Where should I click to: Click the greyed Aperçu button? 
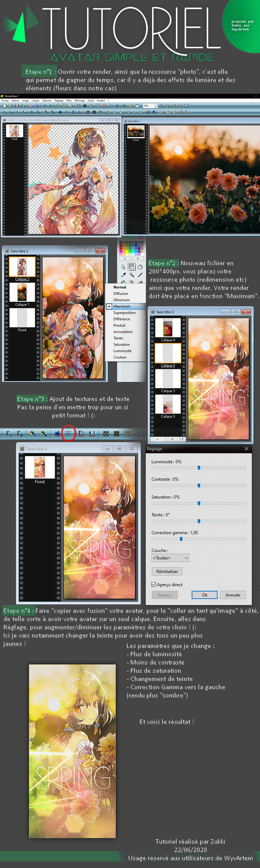click(165, 595)
